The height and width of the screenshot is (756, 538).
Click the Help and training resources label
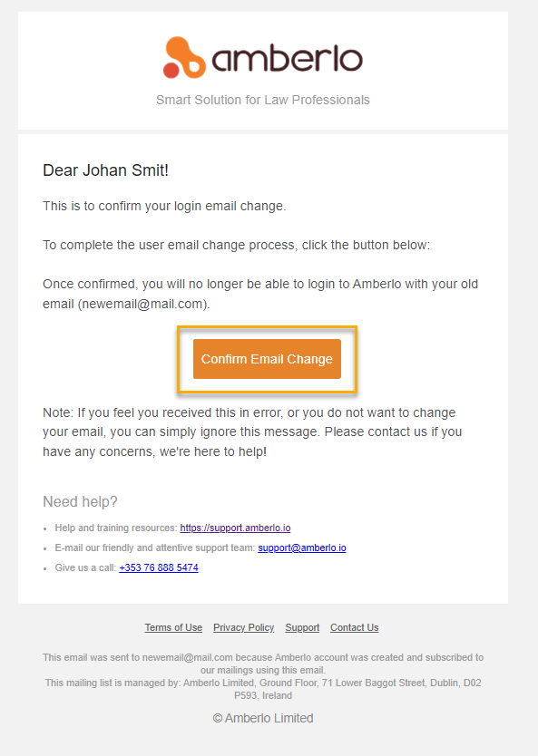pyautogui.click(x=116, y=528)
